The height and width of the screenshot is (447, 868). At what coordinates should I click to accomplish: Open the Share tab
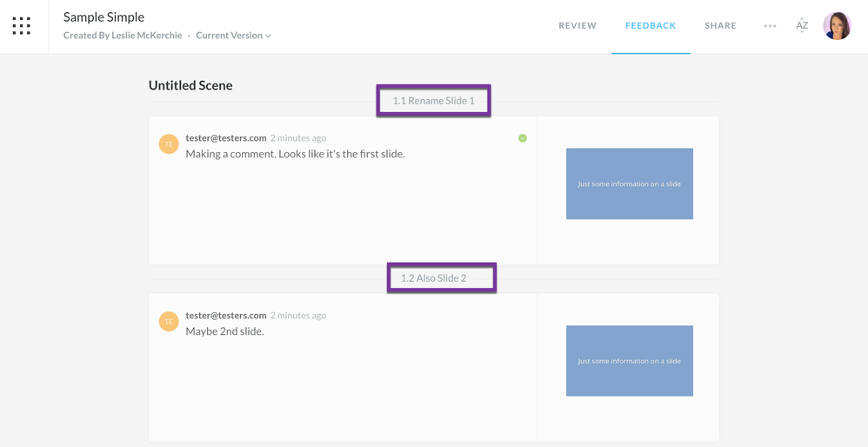[720, 26]
